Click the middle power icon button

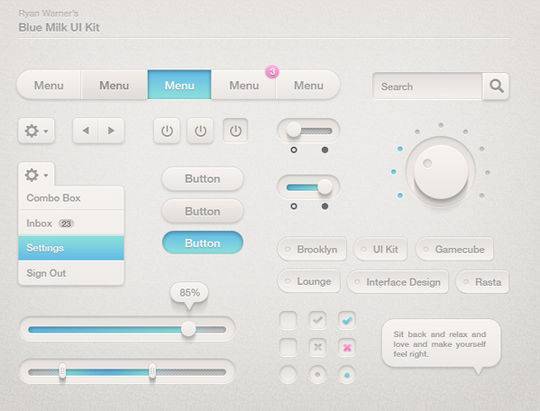click(200, 131)
